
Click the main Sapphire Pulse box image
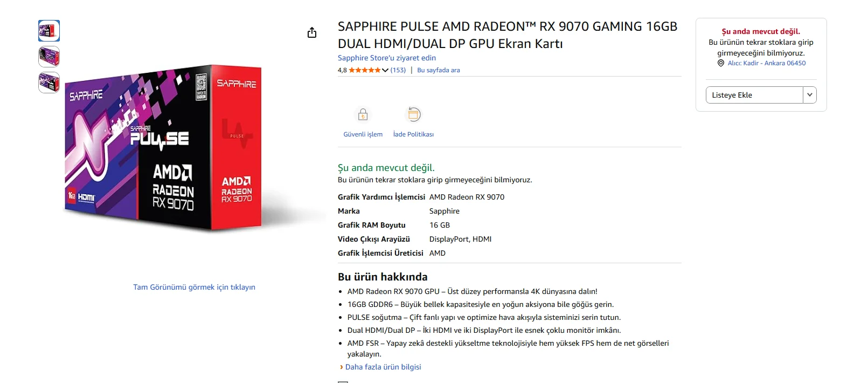click(x=164, y=148)
